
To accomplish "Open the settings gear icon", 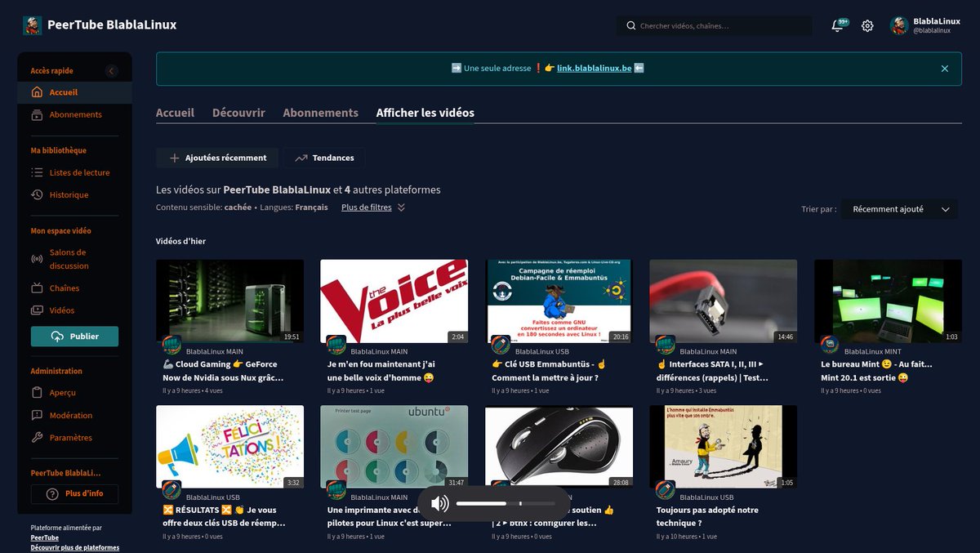I will 867,25.
